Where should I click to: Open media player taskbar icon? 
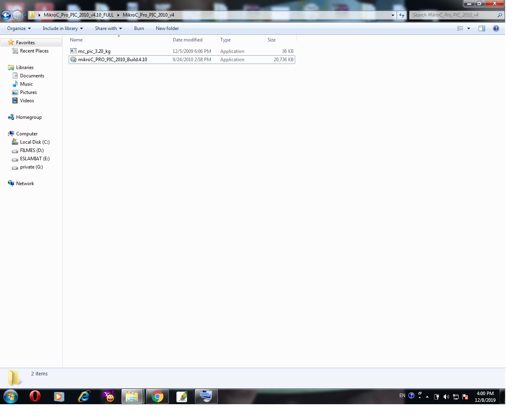[59, 396]
